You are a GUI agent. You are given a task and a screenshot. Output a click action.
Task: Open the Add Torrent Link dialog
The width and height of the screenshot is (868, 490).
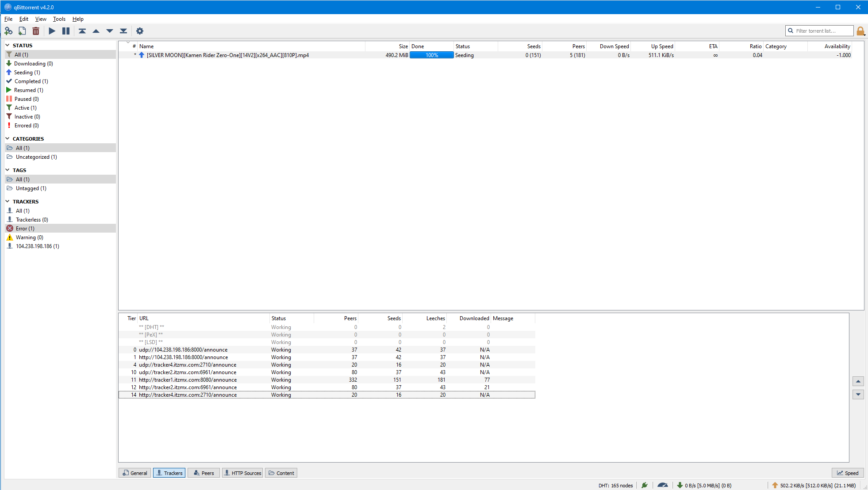[x=9, y=31]
